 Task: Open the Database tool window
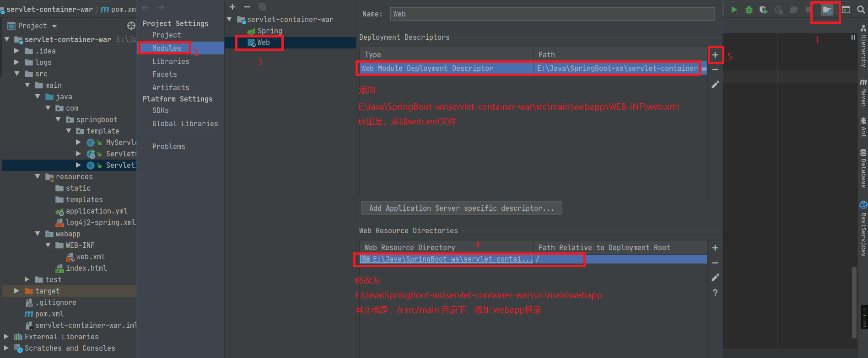coord(863,168)
